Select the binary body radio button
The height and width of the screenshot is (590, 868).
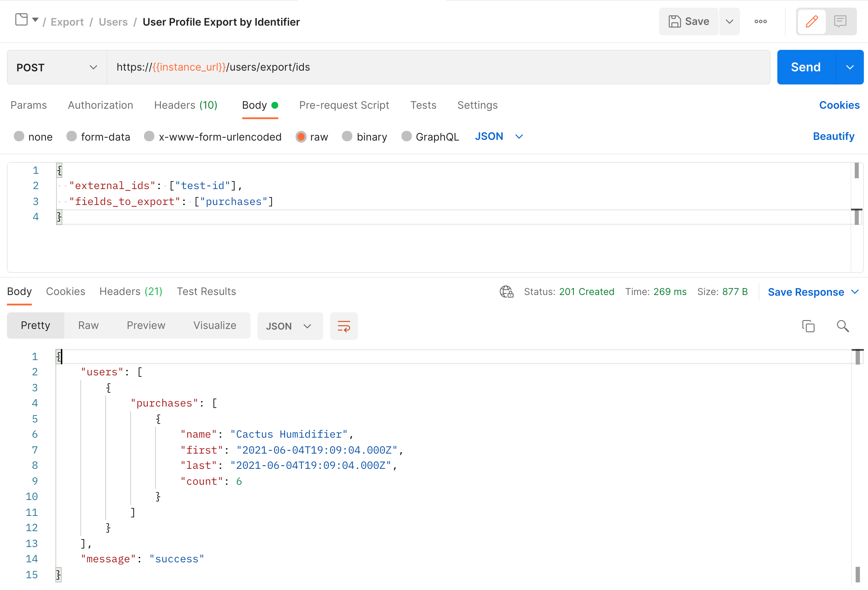point(347,136)
